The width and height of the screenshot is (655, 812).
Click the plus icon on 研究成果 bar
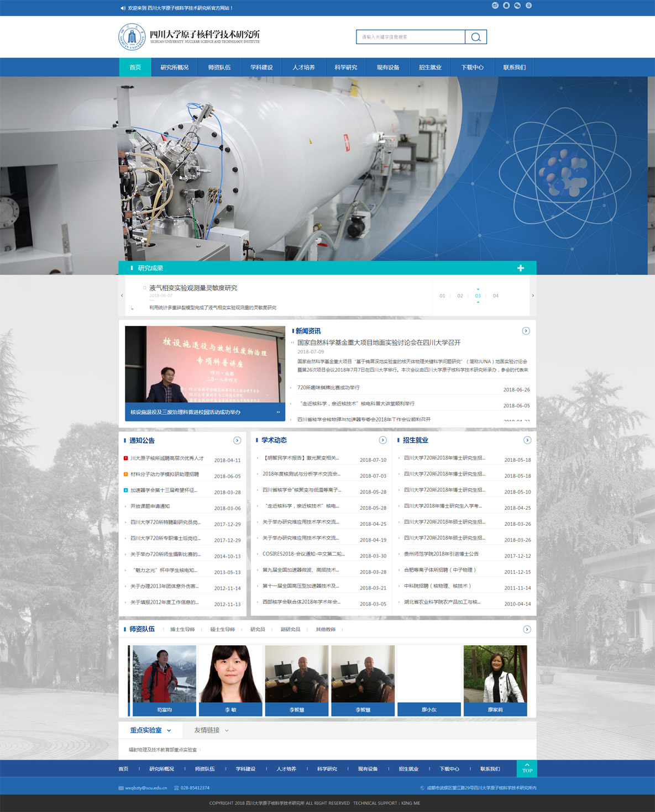pyautogui.click(x=520, y=268)
